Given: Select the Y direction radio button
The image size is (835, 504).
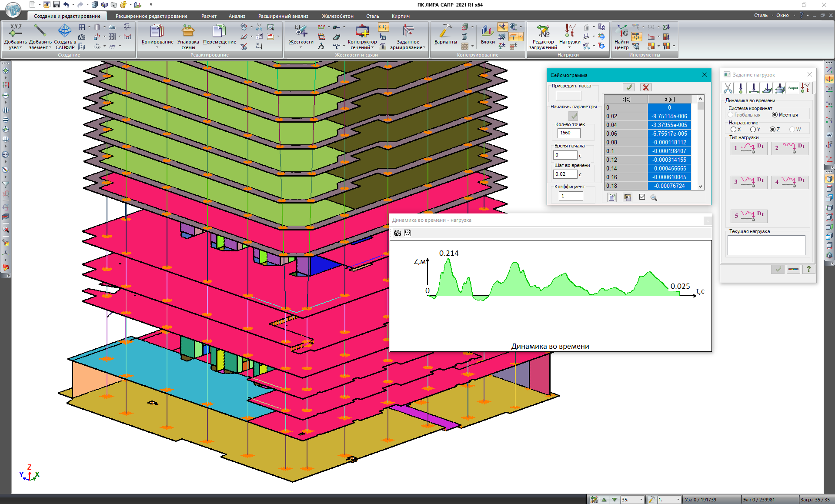Looking at the screenshot, I should click(753, 130).
